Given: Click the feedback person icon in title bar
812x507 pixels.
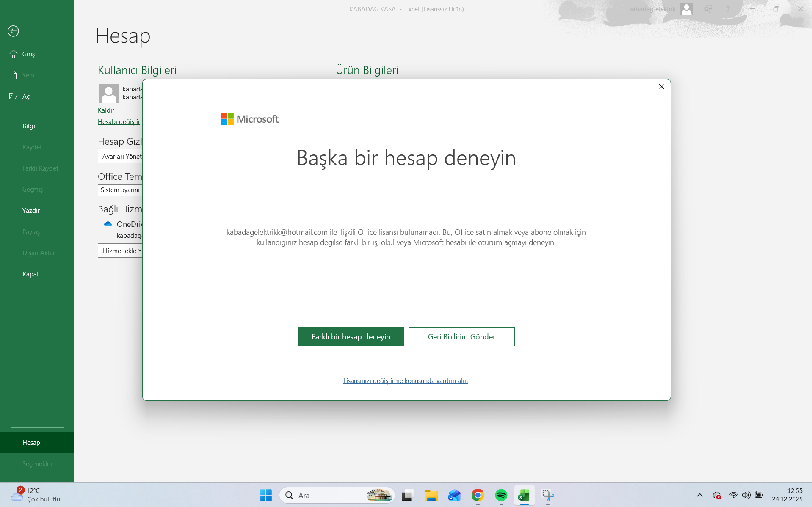Looking at the screenshot, I should pyautogui.click(x=707, y=9).
